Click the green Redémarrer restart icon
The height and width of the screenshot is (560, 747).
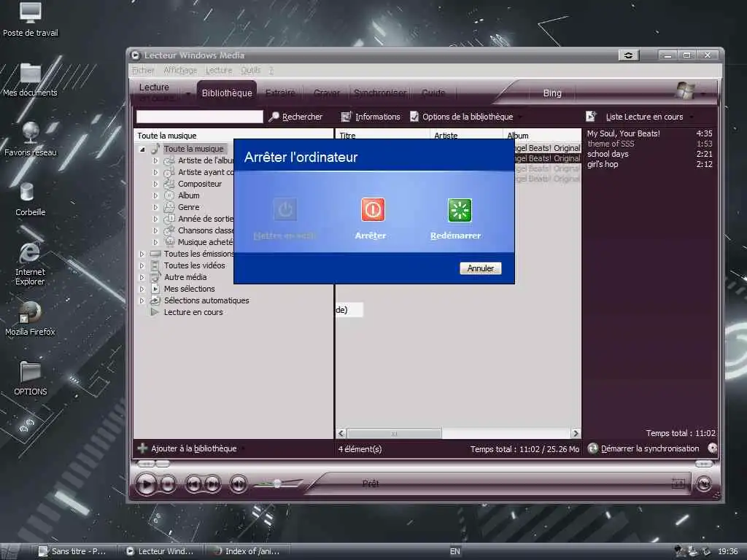click(460, 210)
